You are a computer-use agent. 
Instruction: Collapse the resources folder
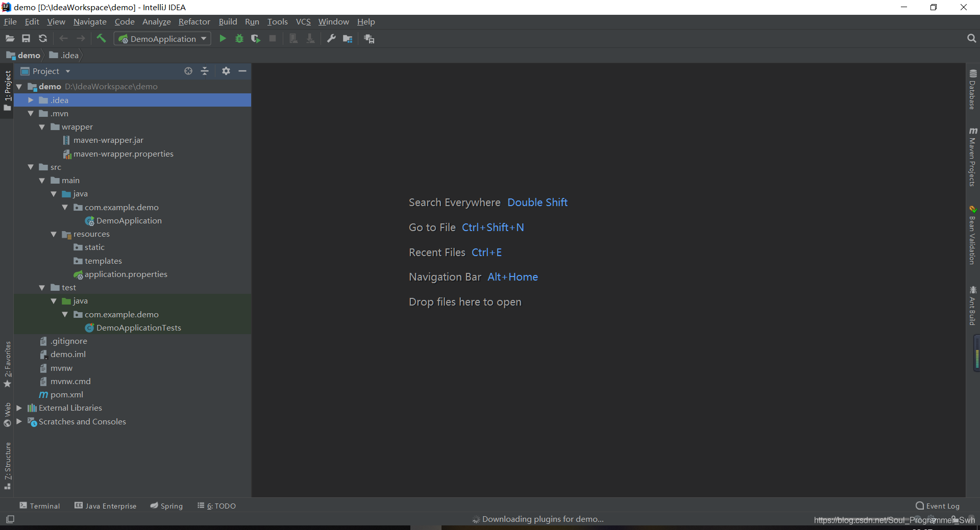(x=54, y=234)
